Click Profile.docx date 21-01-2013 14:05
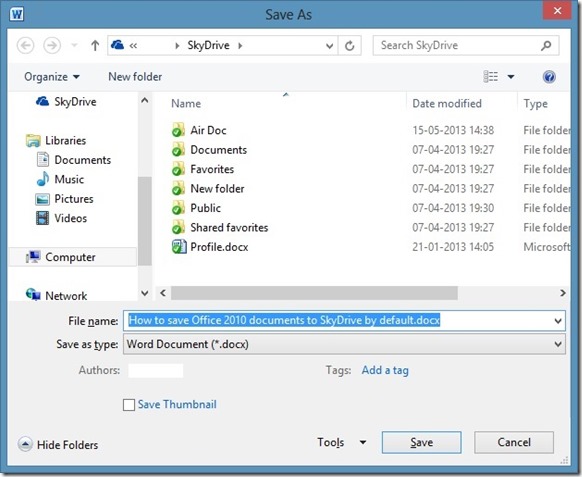 pos(453,247)
